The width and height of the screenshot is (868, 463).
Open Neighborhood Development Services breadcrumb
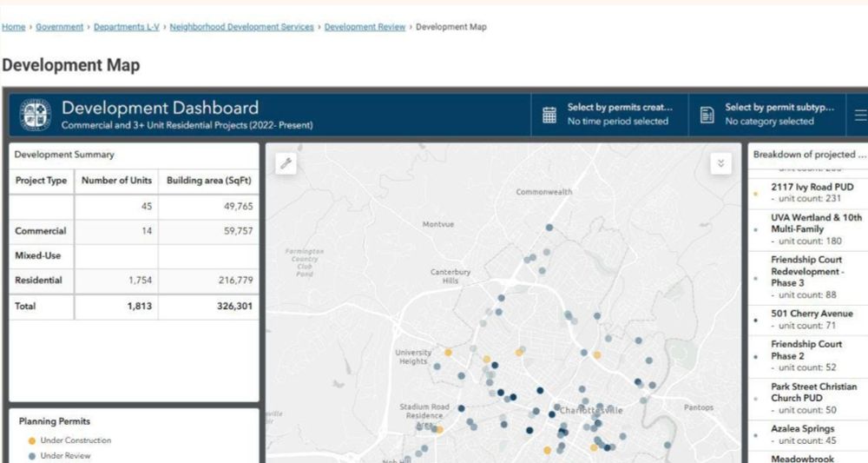click(x=241, y=27)
